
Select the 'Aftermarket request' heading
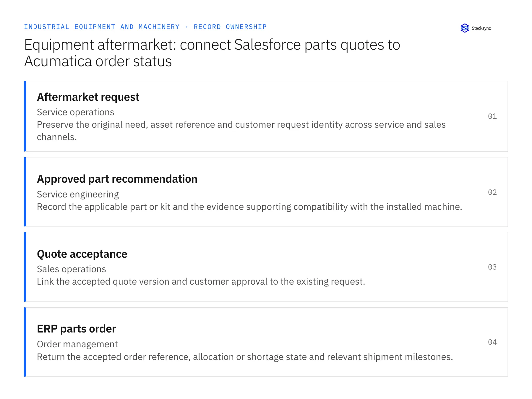tap(88, 97)
